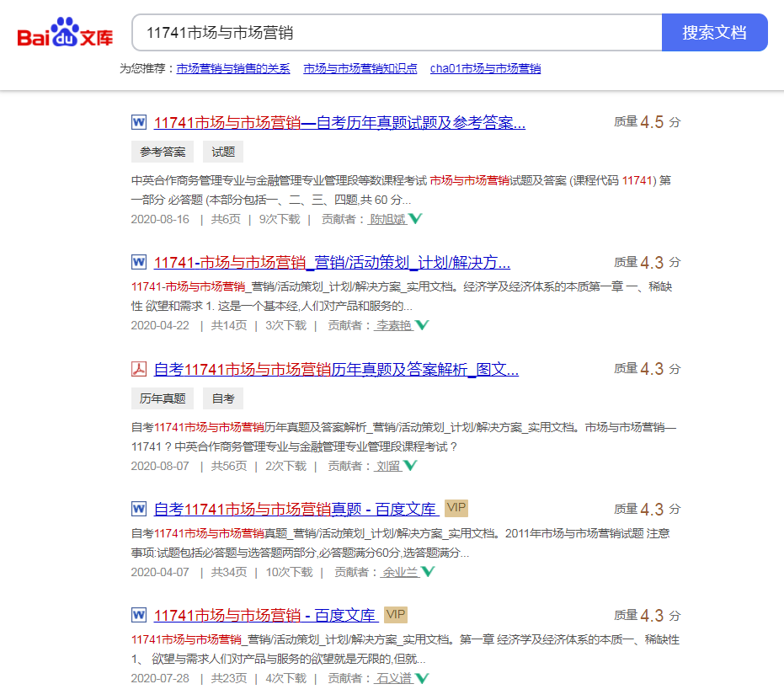
Task: Click the Word icon of second result 11741-市场与市场营销
Action: 137,262
